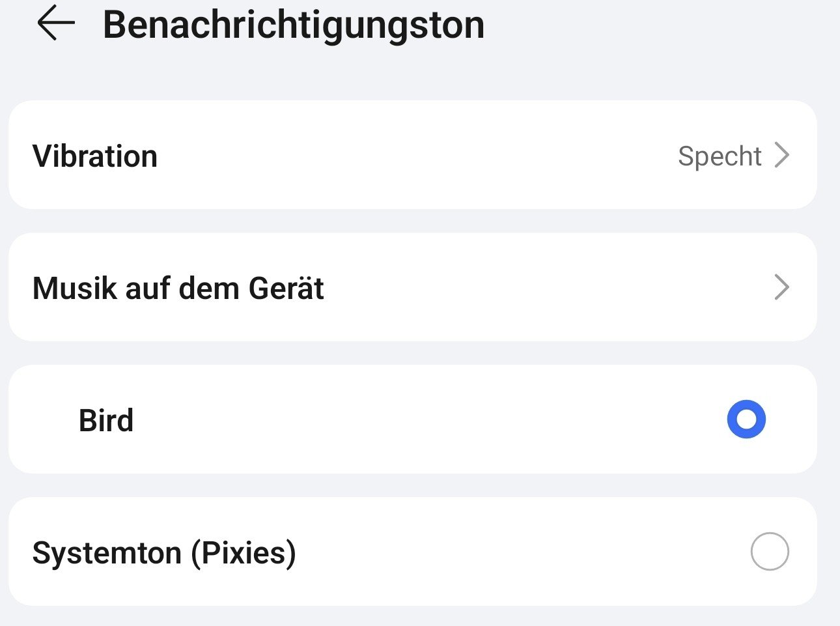Enable the Systemton (Pixies) radio button
Image resolution: width=840 pixels, height=626 pixels.
click(770, 552)
